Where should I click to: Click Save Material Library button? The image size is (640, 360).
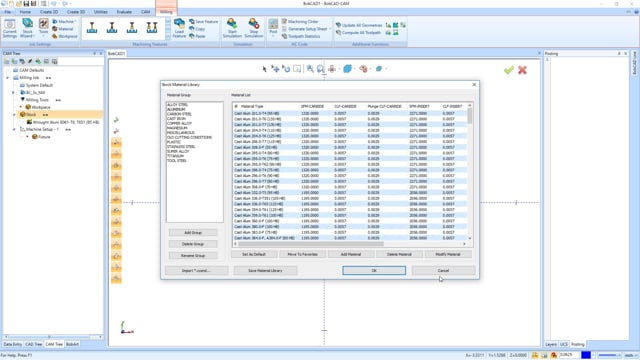pos(265,271)
